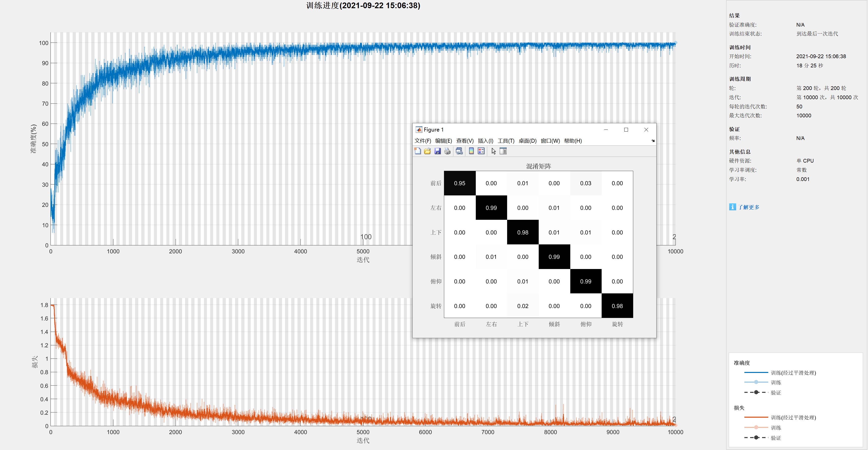Click the Open File folder icon
868x450 pixels.
point(427,151)
